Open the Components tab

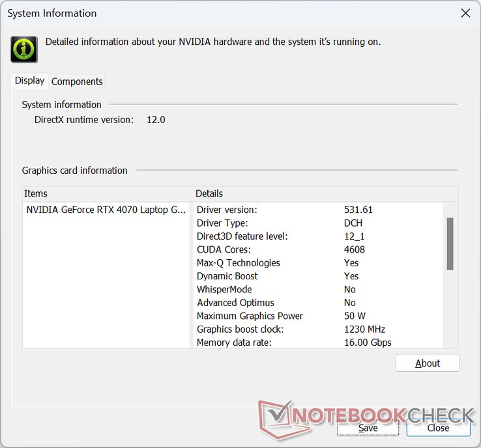pos(77,81)
